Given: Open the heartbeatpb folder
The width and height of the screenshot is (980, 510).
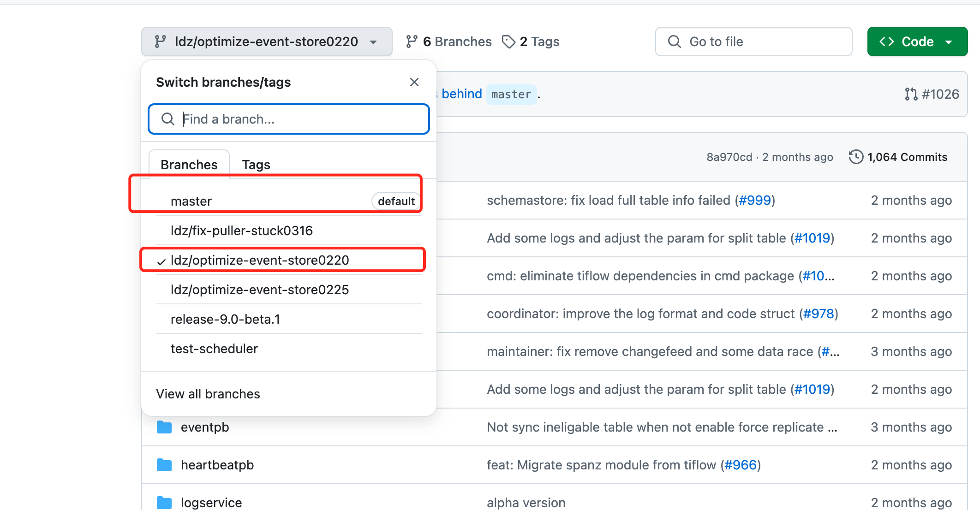Looking at the screenshot, I should pyautogui.click(x=217, y=465).
